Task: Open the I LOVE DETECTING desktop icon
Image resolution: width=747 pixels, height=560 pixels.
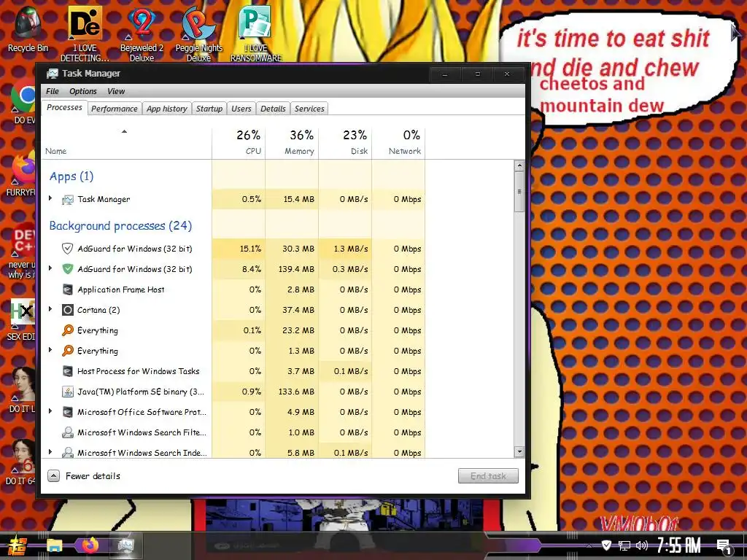Action: [85, 34]
